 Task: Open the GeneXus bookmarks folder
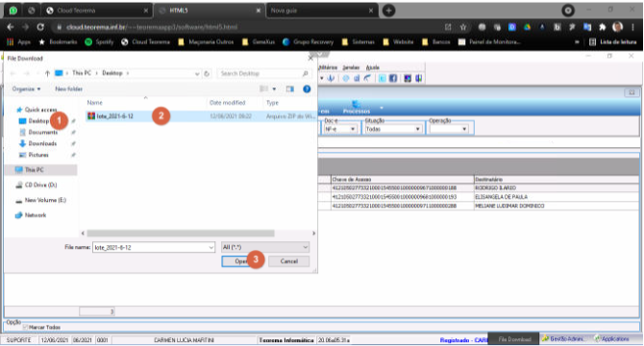tap(259, 42)
